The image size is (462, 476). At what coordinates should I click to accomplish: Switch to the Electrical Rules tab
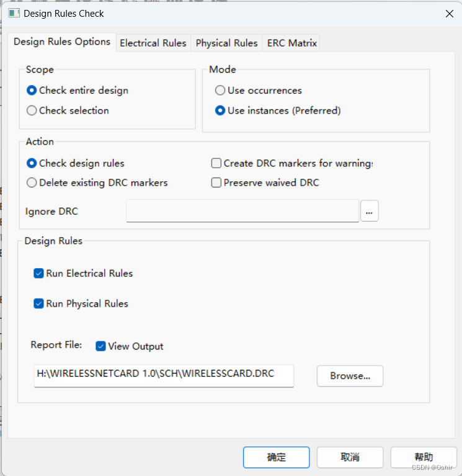tap(153, 43)
